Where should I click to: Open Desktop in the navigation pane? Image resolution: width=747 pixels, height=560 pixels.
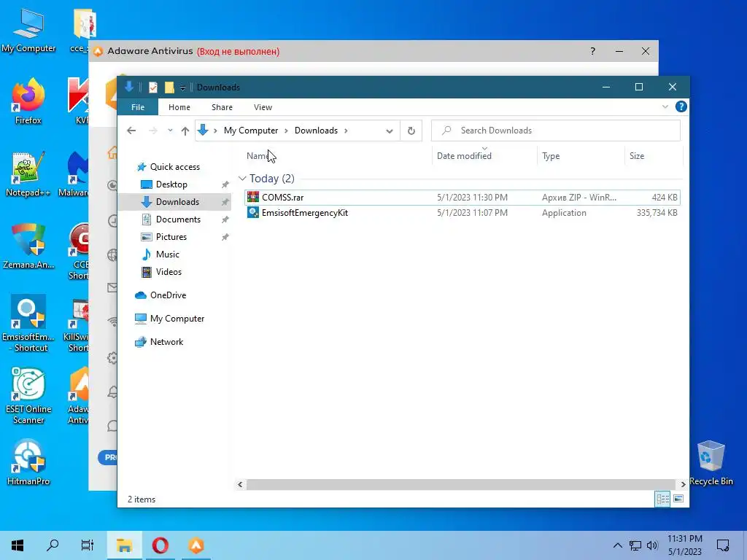tap(171, 184)
